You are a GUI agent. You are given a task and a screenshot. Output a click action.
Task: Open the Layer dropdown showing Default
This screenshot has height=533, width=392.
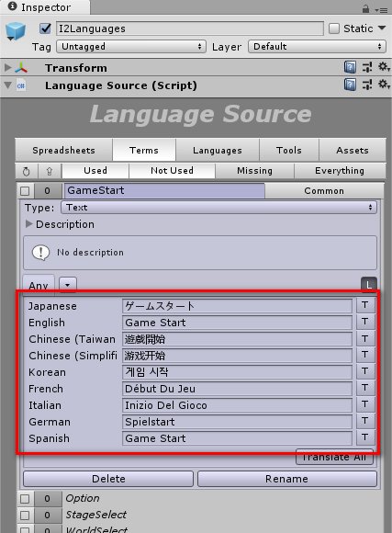click(x=317, y=47)
